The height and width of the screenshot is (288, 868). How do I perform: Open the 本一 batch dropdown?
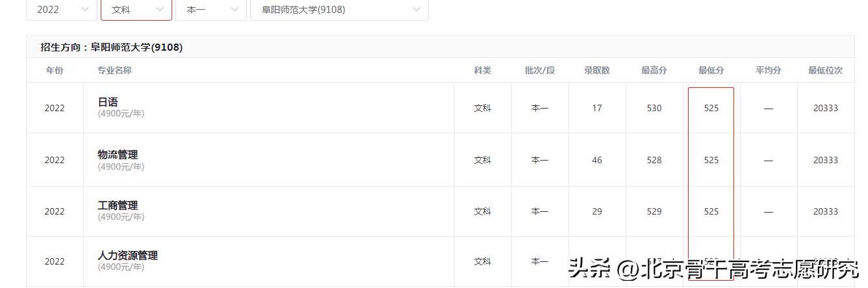coord(211,10)
